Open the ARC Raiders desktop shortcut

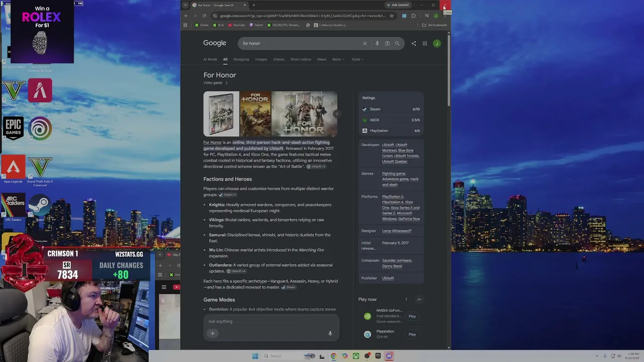13,209
